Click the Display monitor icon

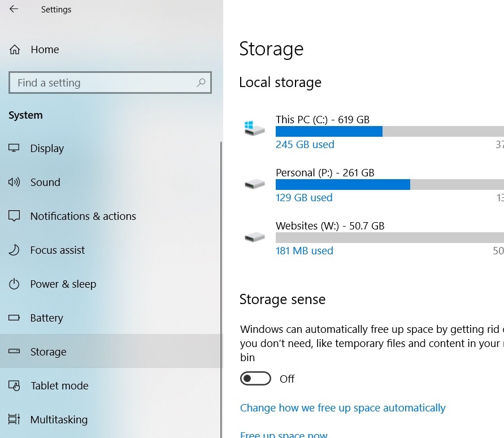click(x=14, y=148)
